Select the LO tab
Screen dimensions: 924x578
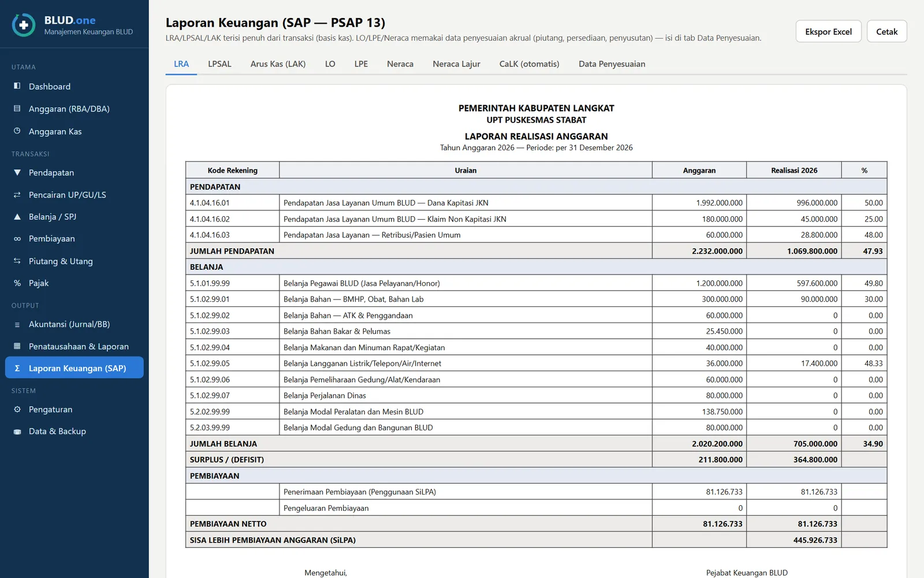tap(330, 64)
